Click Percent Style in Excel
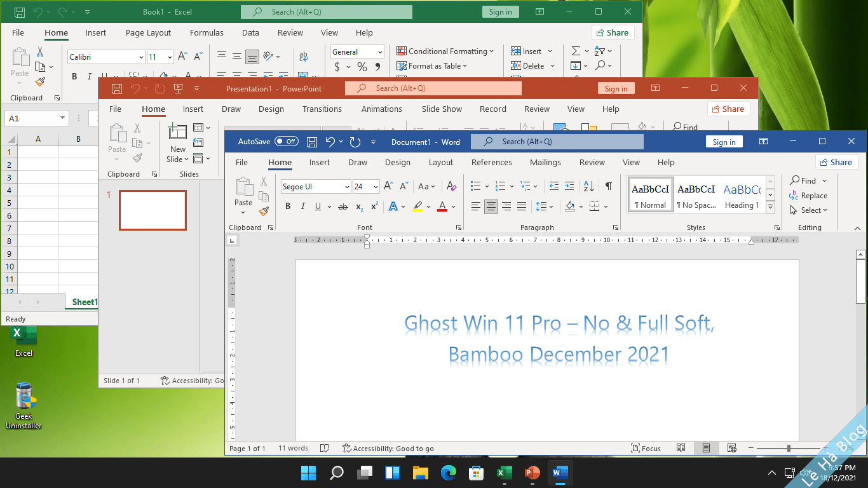The width and height of the screenshot is (868, 488). tap(362, 67)
